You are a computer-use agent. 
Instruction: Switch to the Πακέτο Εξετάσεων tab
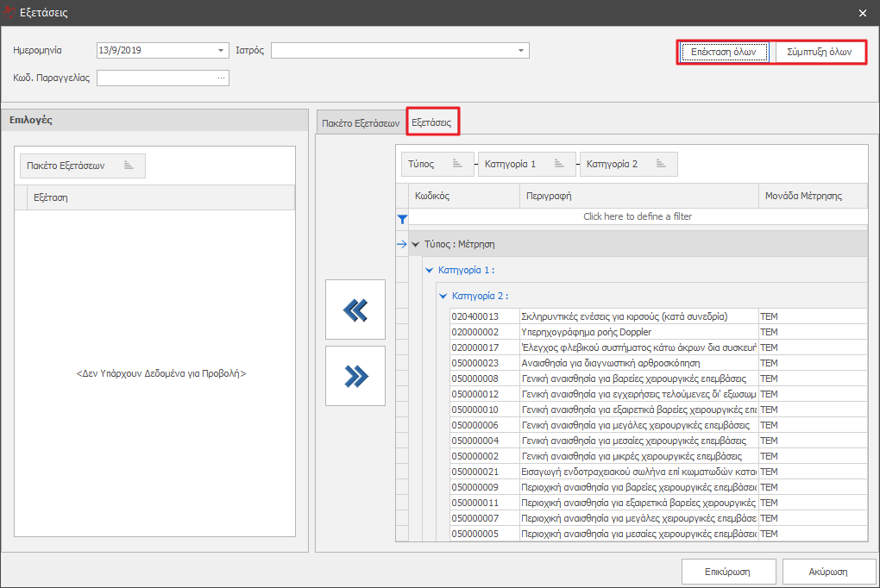pyautogui.click(x=361, y=123)
